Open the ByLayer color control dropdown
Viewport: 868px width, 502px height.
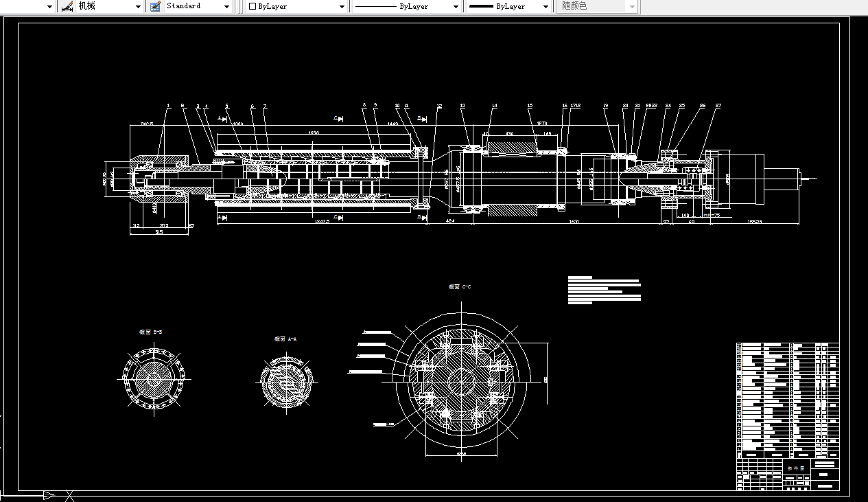(342, 6)
